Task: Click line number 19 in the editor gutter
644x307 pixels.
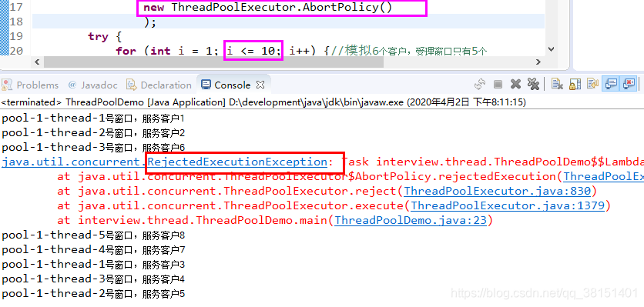Action: coord(15,36)
